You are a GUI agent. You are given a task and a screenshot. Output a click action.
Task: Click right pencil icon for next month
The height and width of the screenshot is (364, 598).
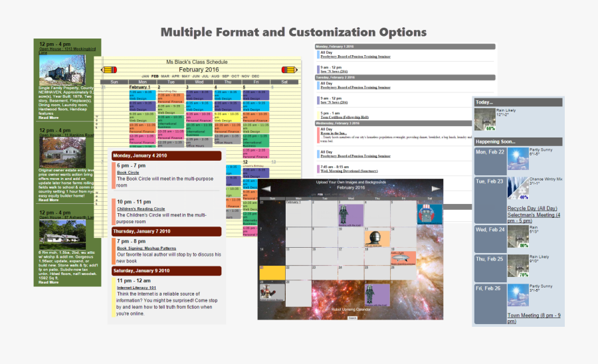(x=290, y=70)
